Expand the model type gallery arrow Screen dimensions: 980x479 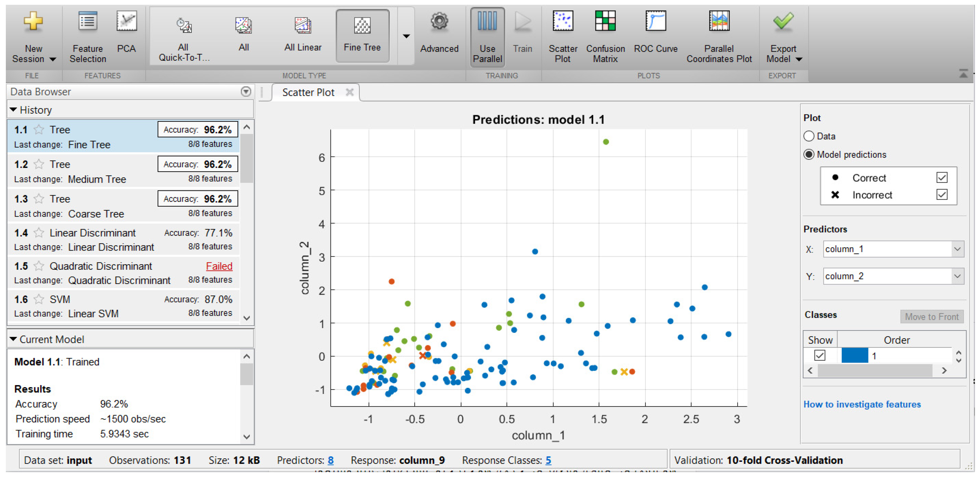tap(406, 37)
